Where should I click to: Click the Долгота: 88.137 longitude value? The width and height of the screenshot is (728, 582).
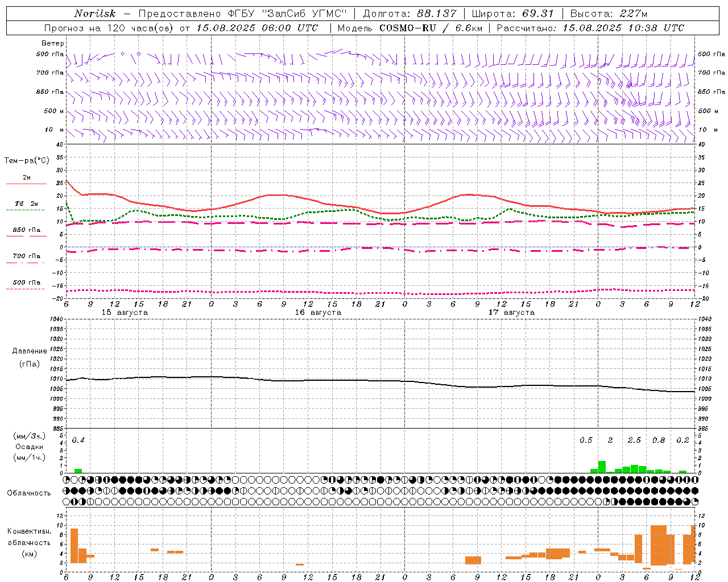point(409,14)
